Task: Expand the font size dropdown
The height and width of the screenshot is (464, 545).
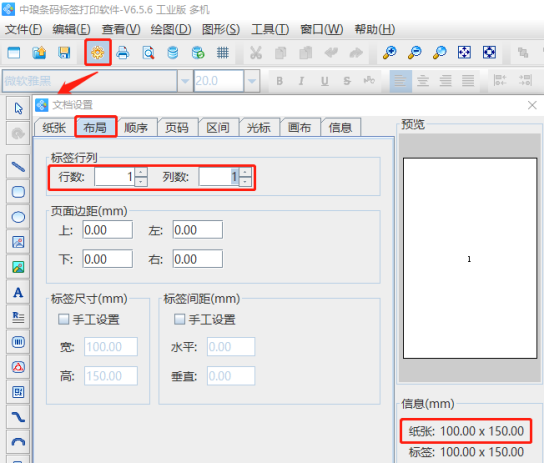Action: 252,81
